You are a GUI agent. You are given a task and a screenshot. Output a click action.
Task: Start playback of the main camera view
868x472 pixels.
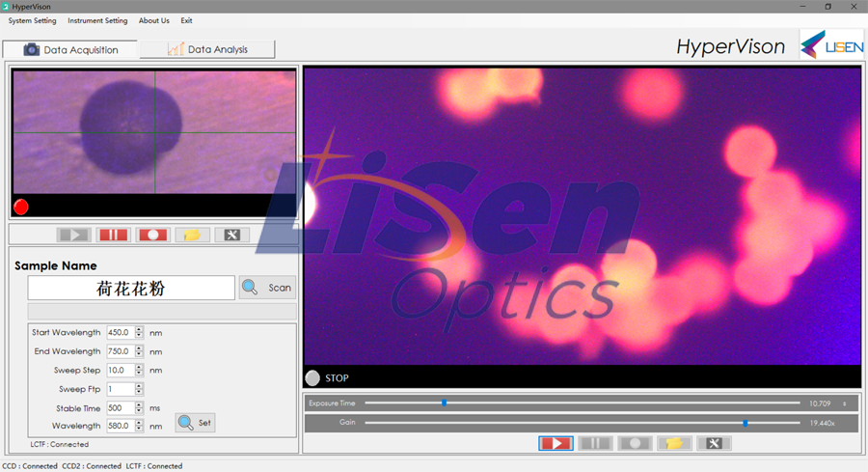coord(556,443)
